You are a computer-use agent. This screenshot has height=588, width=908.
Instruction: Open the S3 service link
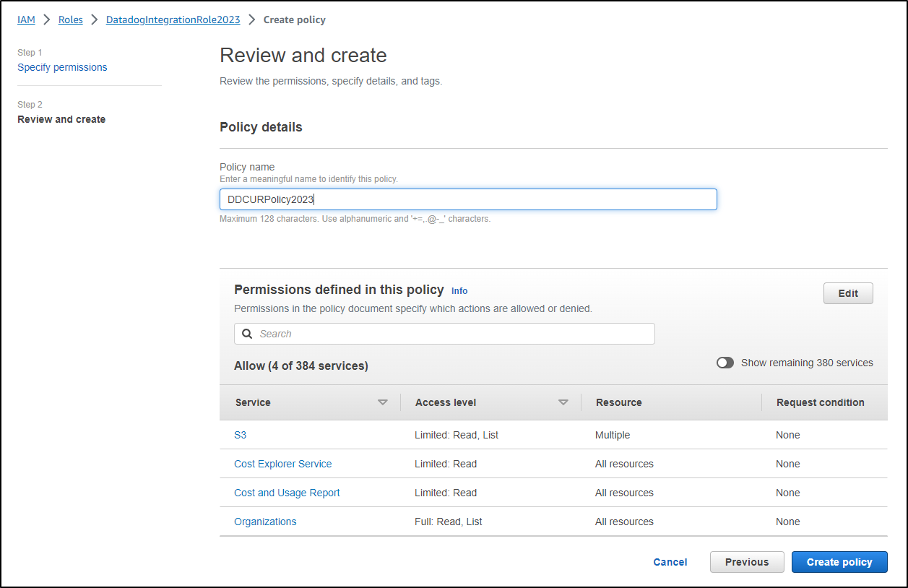pyautogui.click(x=241, y=435)
